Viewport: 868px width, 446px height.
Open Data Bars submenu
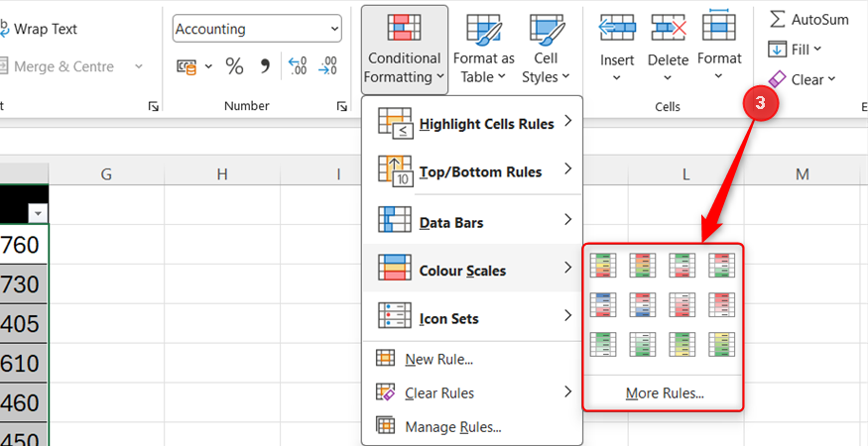(x=472, y=221)
